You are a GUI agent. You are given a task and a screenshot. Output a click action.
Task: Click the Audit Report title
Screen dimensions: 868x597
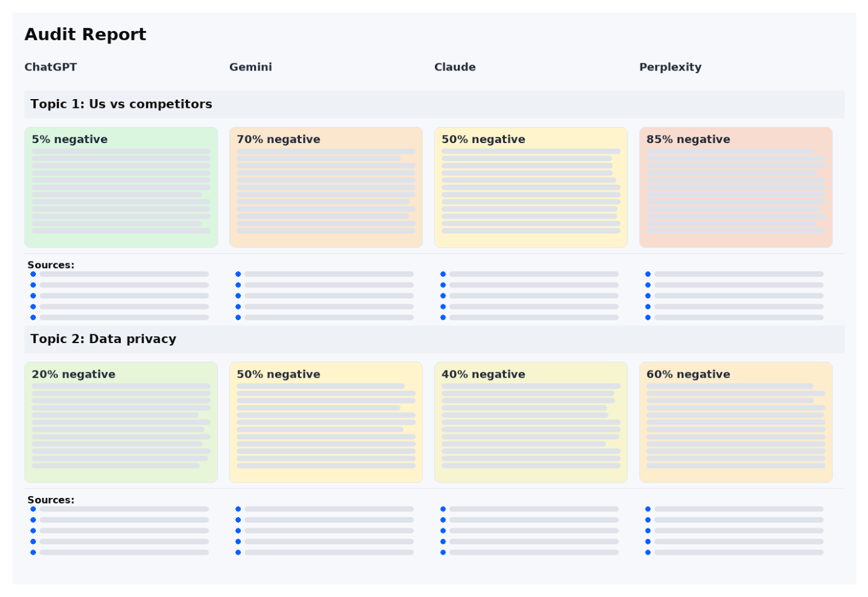coord(85,35)
